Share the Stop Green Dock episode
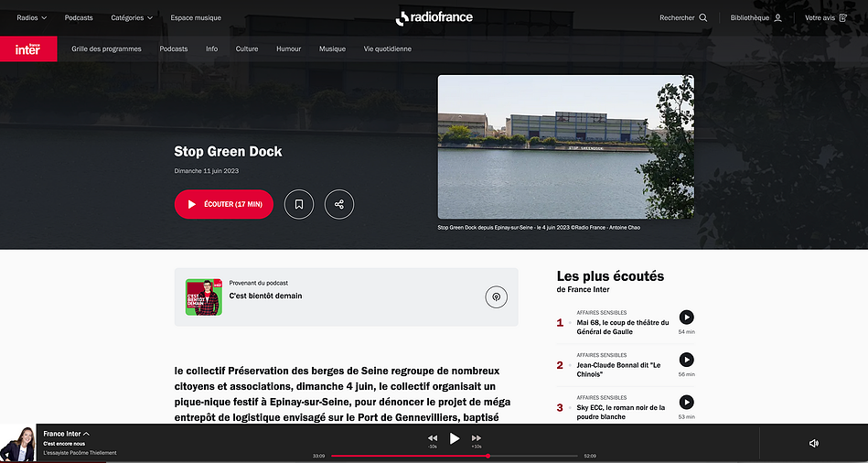 coord(339,204)
